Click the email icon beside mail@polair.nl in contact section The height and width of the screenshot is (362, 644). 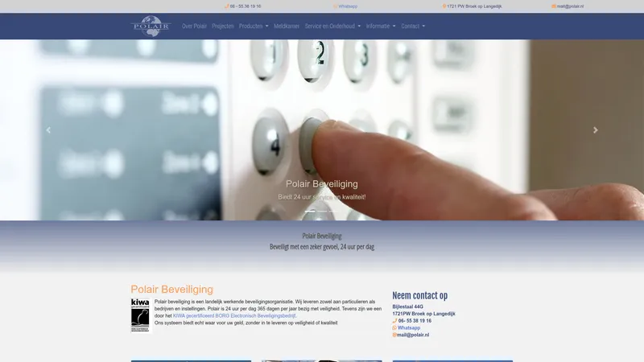tap(394, 335)
